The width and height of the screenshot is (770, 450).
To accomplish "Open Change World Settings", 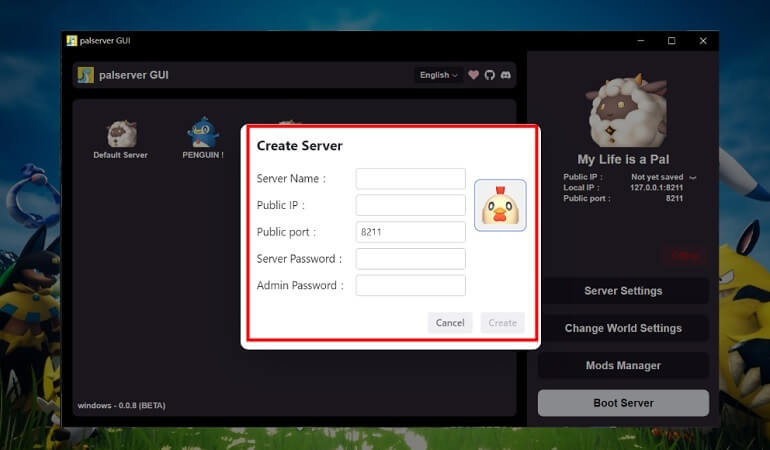I will click(623, 328).
